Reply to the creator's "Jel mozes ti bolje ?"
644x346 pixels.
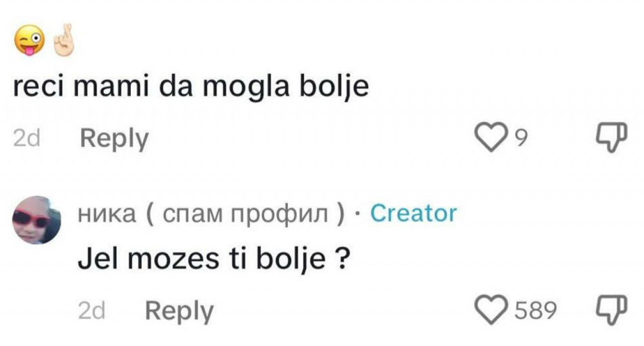point(179,311)
